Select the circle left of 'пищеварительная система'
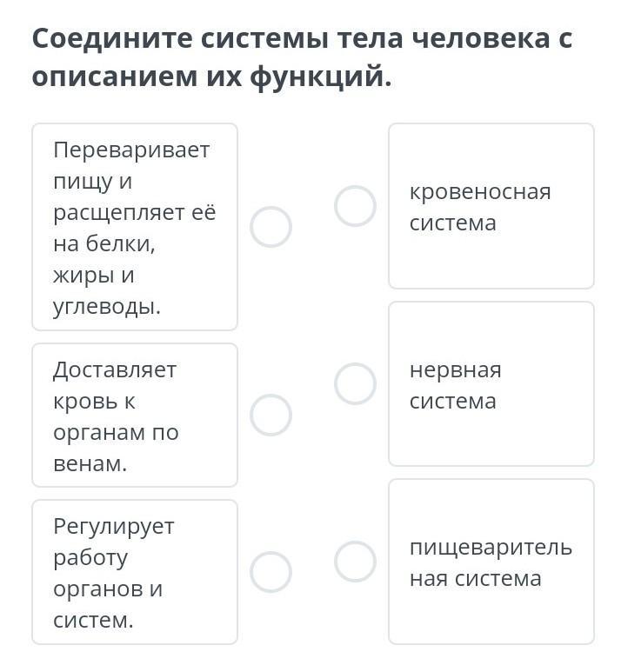Image resolution: width=621 pixels, height=672 pixels. click(355, 562)
